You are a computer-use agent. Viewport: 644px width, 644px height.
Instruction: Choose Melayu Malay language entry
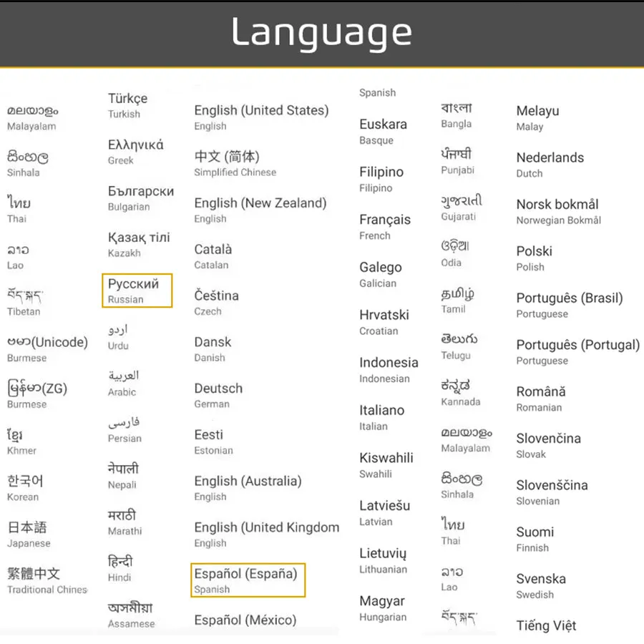point(537,117)
